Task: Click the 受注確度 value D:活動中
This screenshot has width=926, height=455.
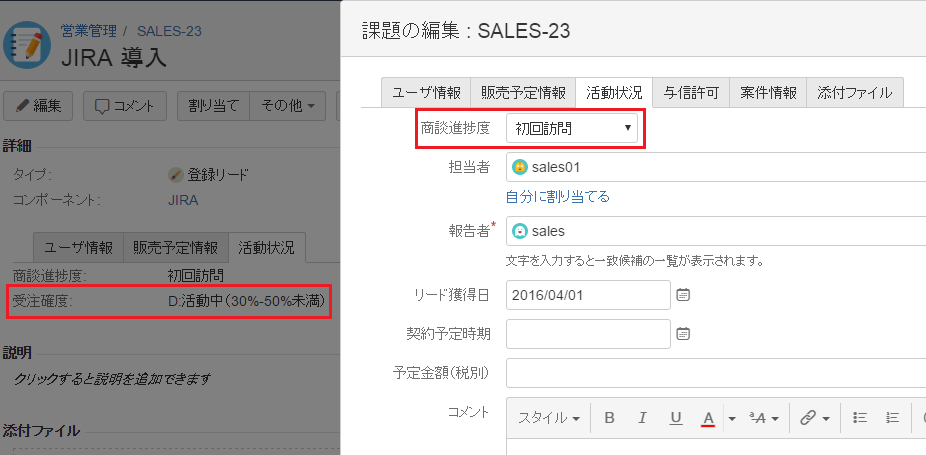Action: (x=247, y=301)
